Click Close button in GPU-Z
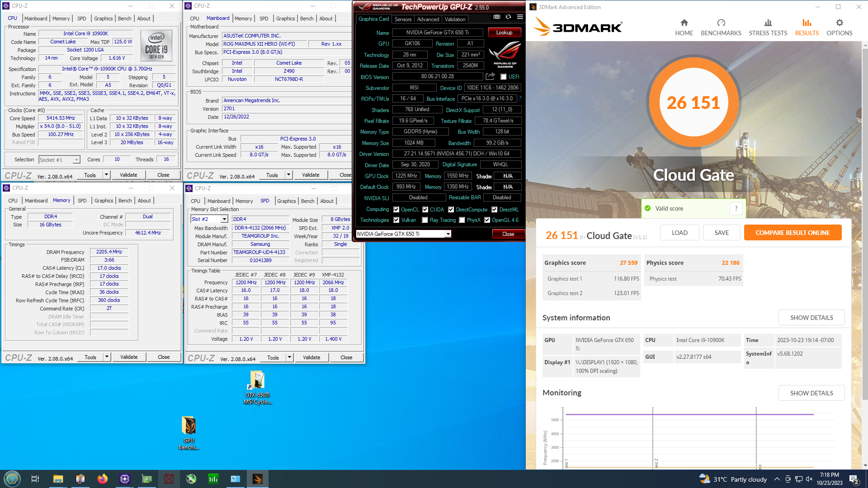The height and width of the screenshot is (488, 868). [x=508, y=234]
